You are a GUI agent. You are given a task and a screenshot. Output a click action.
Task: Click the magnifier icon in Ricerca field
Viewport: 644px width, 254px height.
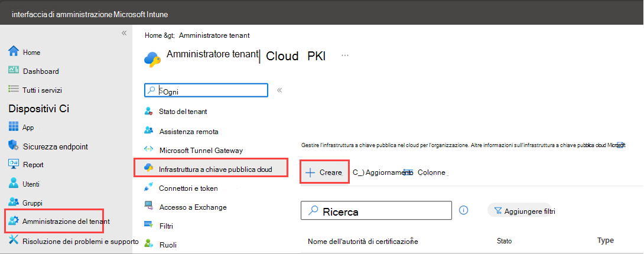pyautogui.click(x=313, y=211)
